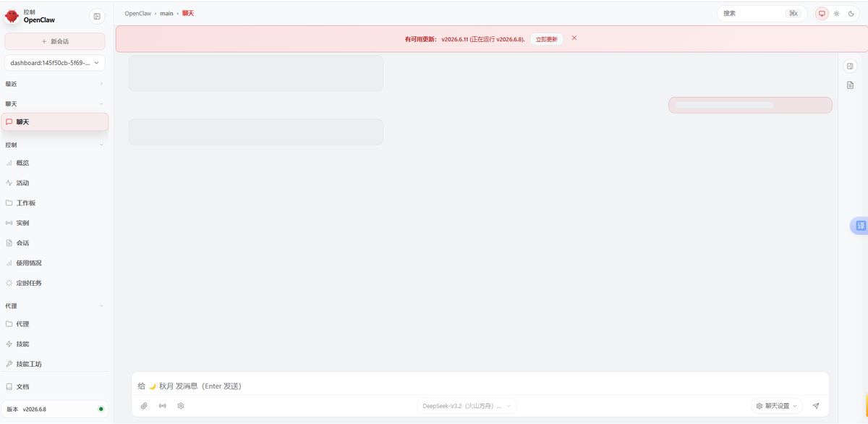Click the OpenClaw breadcrumb
This screenshot has width=868, height=424.
[x=137, y=13]
